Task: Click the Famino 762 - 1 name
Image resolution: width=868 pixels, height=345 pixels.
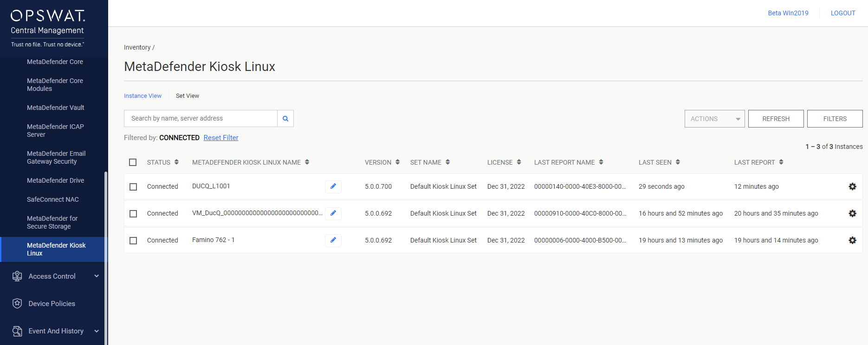Action: (214, 240)
